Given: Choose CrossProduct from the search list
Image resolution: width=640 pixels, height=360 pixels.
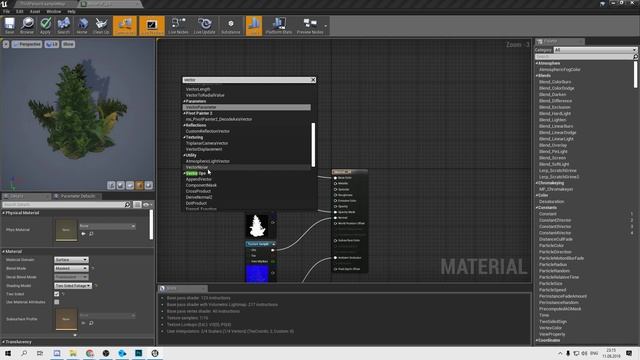Looking at the screenshot, I should [198, 191].
